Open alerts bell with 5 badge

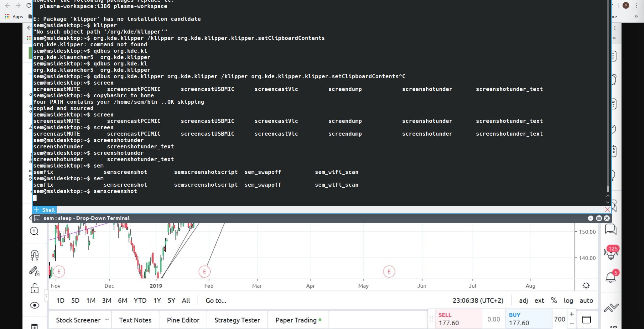[611, 277]
